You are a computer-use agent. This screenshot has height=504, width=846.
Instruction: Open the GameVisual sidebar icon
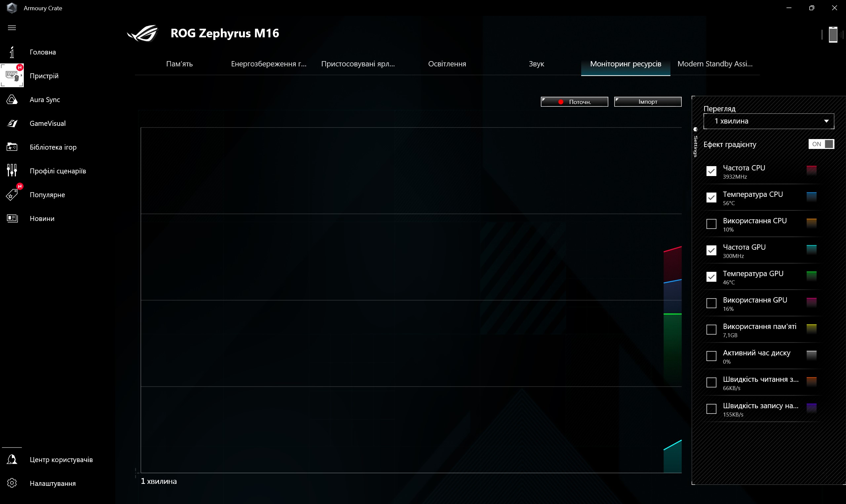(x=12, y=123)
